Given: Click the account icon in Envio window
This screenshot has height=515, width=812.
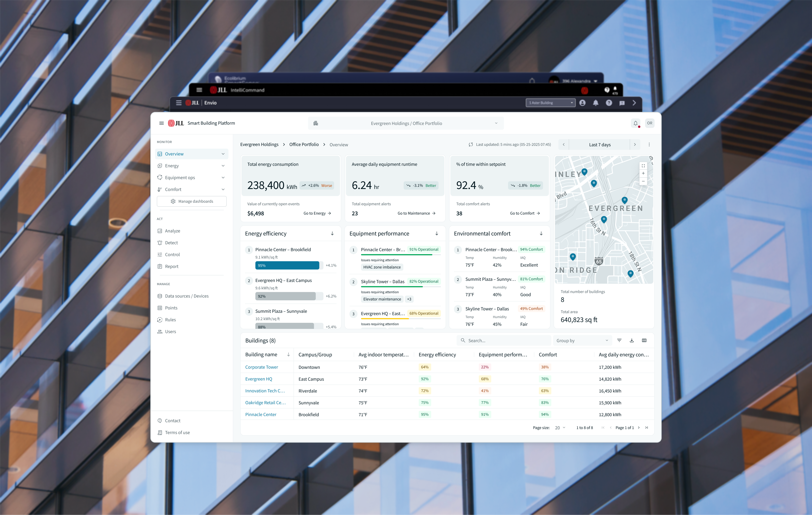Looking at the screenshot, I should click(x=582, y=103).
